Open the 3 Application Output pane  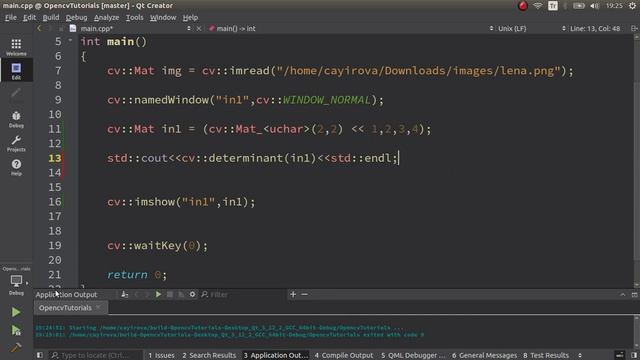point(276,355)
